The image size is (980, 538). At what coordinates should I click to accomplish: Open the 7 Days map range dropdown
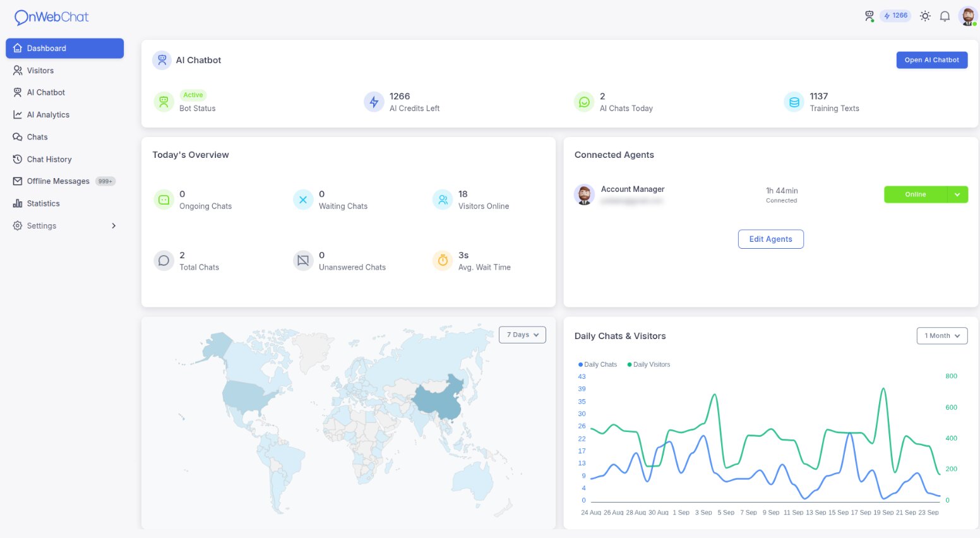coord(522,335)
